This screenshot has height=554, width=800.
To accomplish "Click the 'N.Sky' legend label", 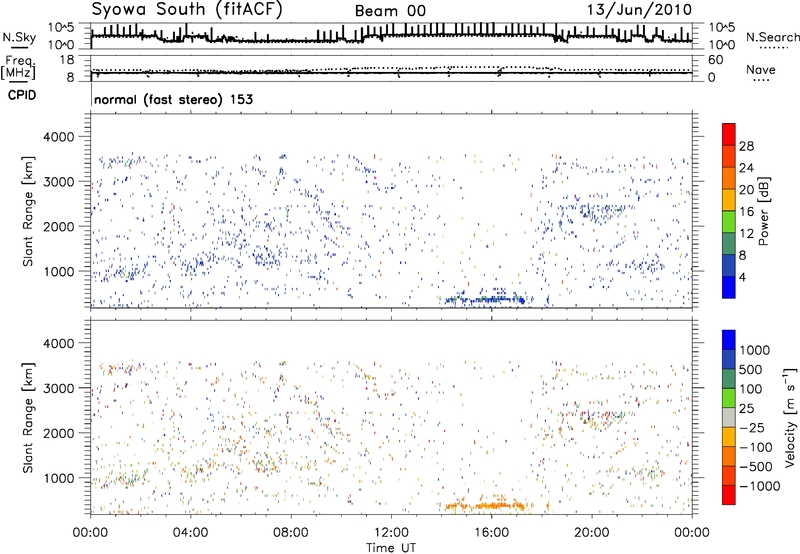I will coord(19,37).
